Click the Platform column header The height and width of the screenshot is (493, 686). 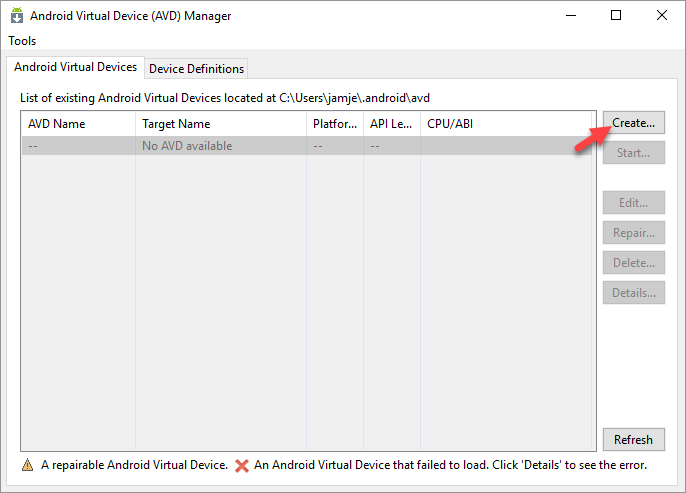(335, 124)
